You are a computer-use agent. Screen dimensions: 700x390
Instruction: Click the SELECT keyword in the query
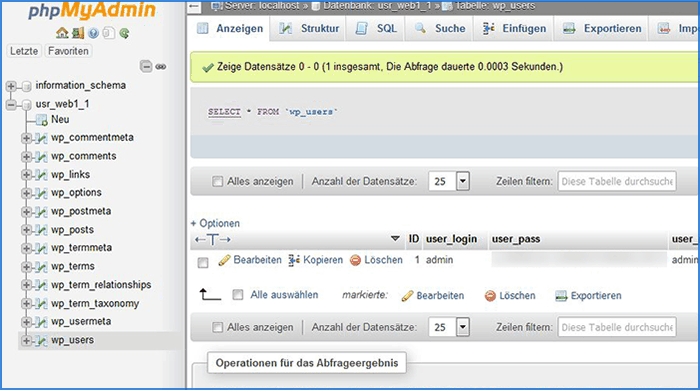[224, 112]
